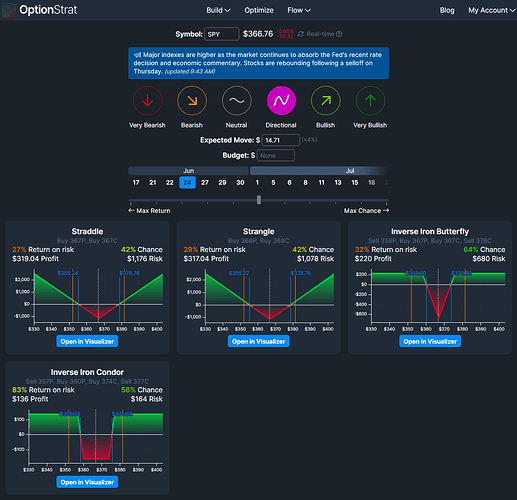Choose the Bullish arrow icon

pos(326,101)
